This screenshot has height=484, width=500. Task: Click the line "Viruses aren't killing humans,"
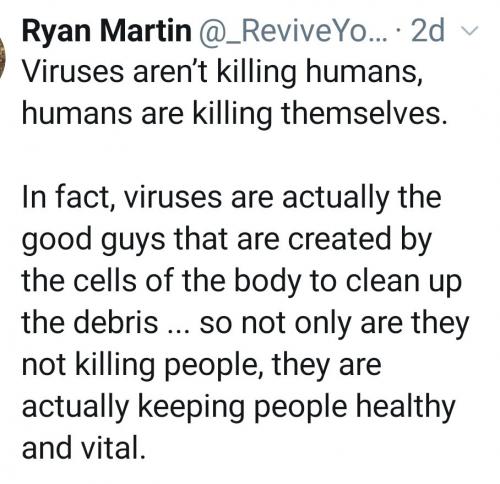coord(223,73)
